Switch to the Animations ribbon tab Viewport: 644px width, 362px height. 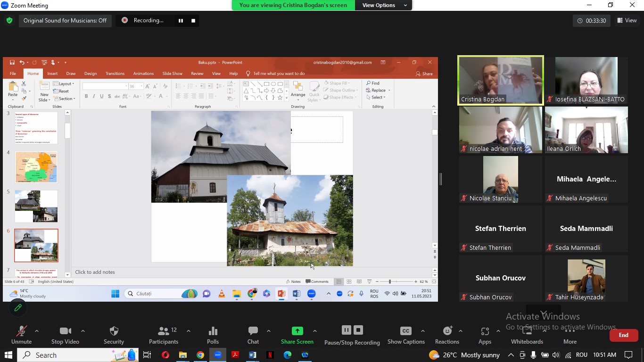coord(143,74)
